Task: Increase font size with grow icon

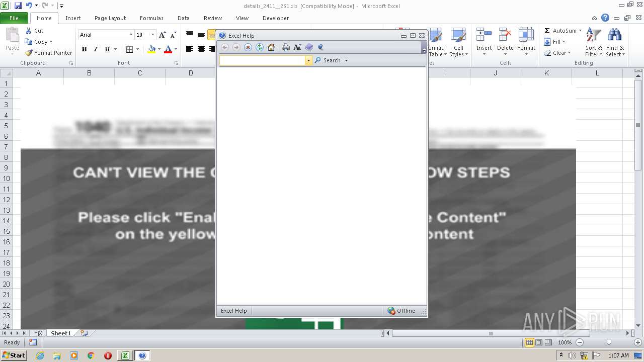Action: pos(162,35)
